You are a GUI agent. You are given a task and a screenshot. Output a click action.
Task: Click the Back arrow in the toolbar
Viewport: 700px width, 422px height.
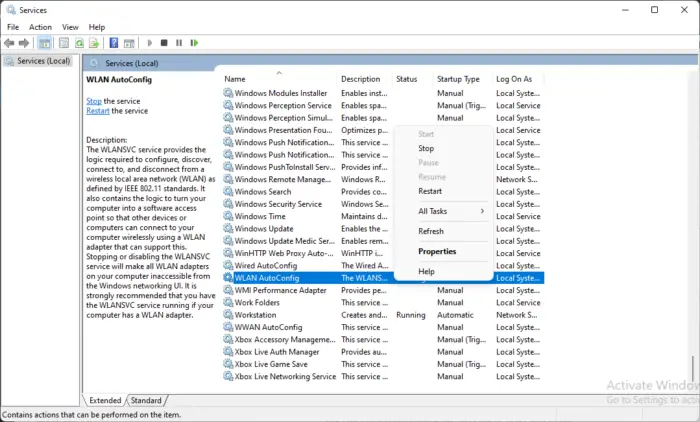(x=9, y=43)
